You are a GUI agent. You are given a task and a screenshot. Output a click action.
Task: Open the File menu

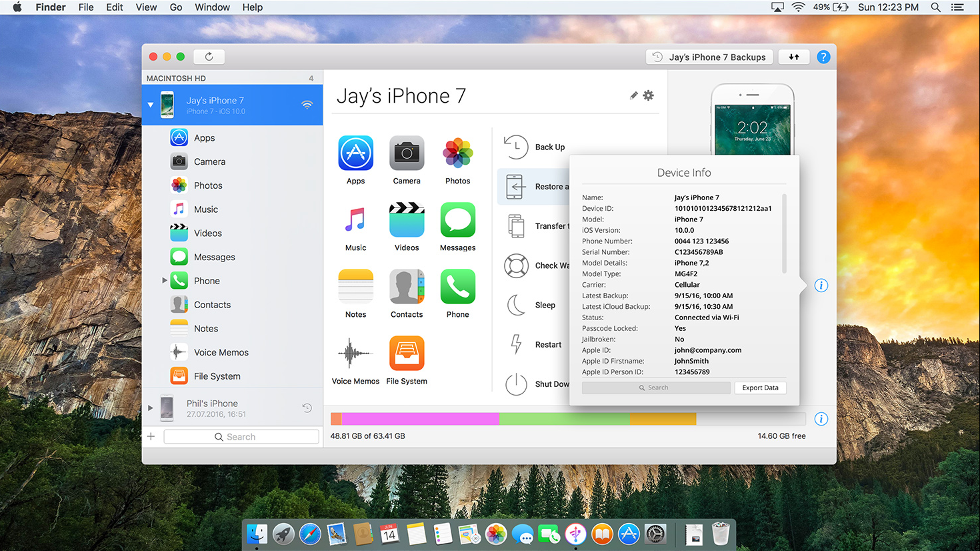[86, 7]
